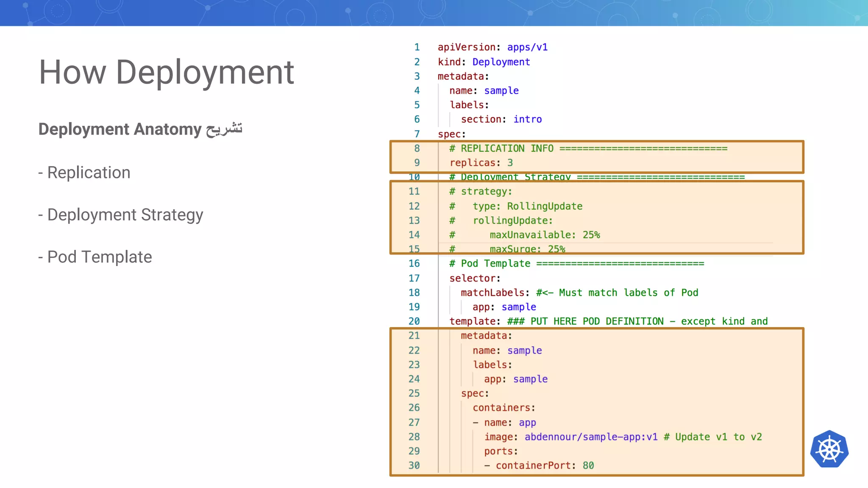Click the '- Replication' bullet item
868x488 pixels.
pos(84,172)
